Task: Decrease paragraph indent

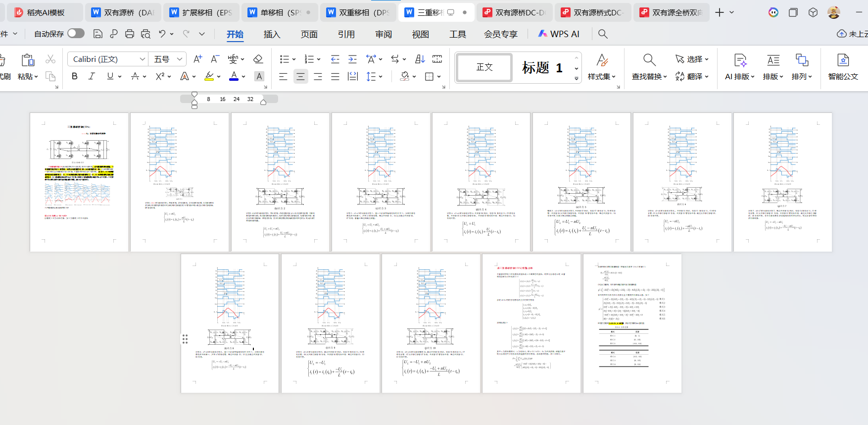Action: coord(335,59)
